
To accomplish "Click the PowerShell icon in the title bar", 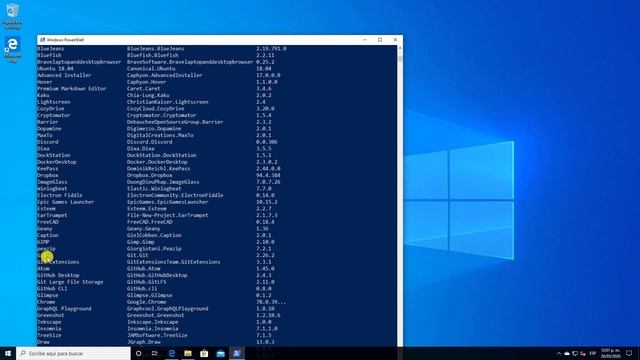I will click(x=42, y=40).
